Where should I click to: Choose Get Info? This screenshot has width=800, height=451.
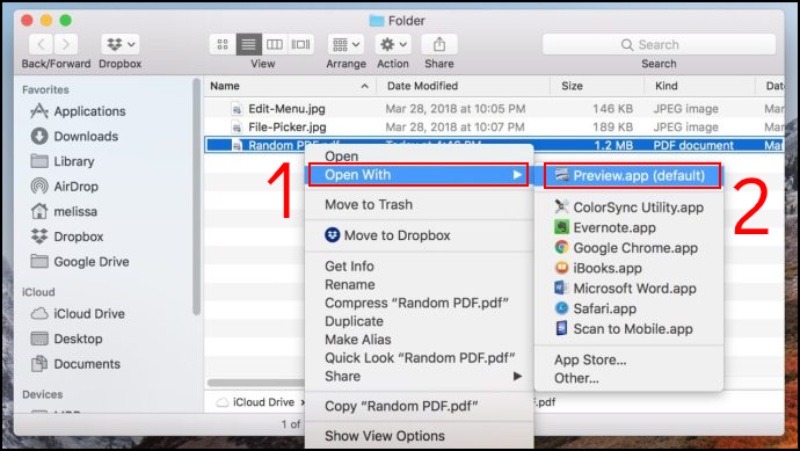click(419, 266)
